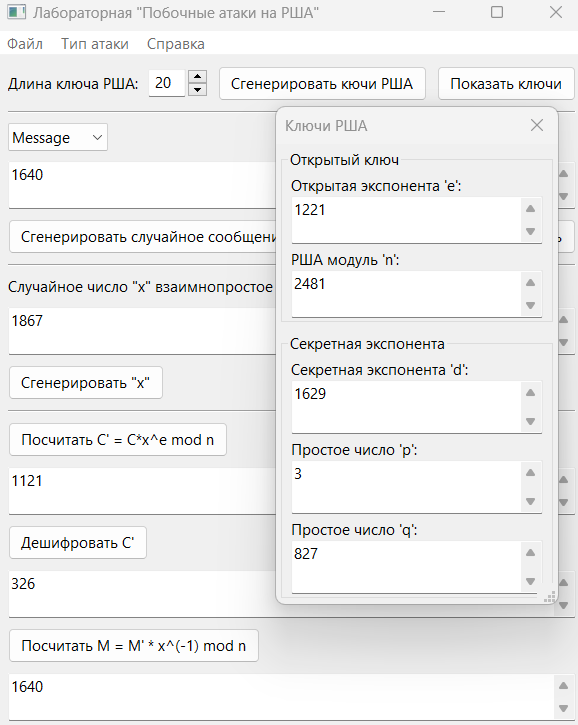
Task: Click the Дешифровать C' button
Action: 78,543
